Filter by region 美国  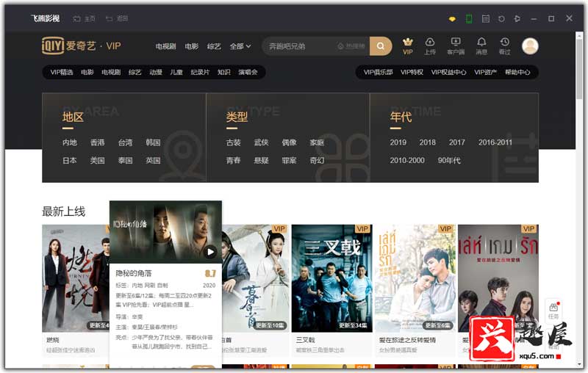(x=98, y=160)
